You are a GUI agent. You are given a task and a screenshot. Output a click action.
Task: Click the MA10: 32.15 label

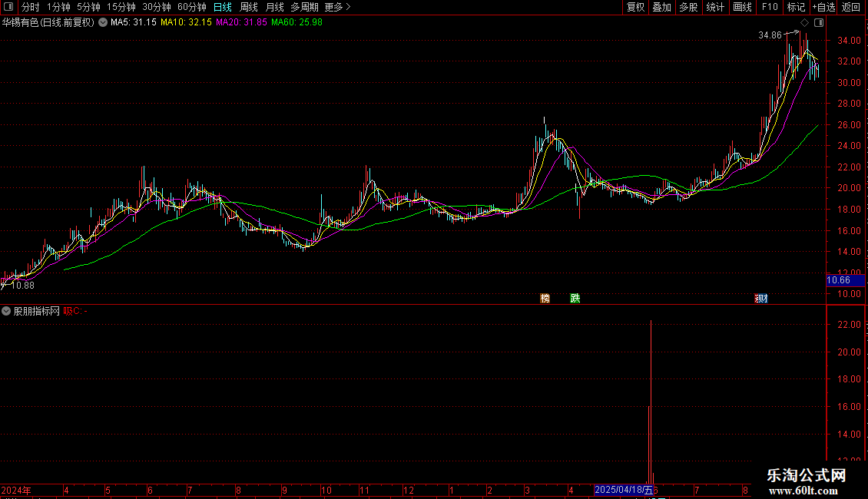pos(186,22)
